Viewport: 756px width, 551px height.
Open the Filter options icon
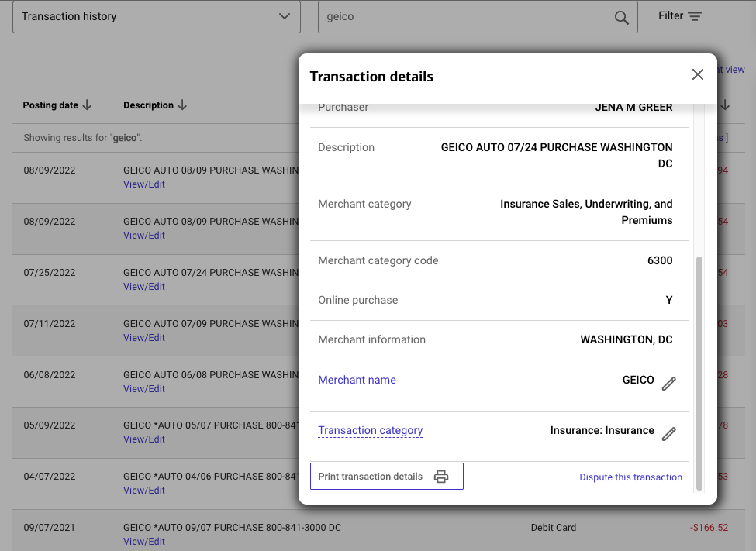(x=694, y=16)
